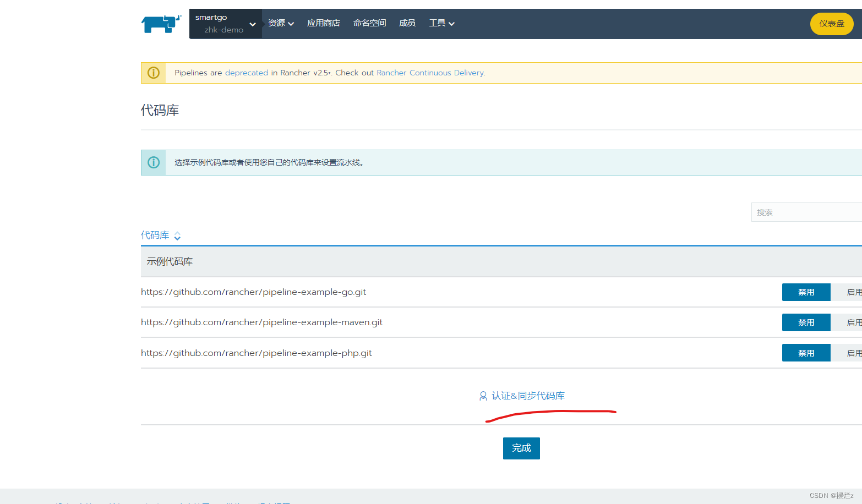Click the 仪表盘 button
862x504 pixels.
tap(832, 24)
